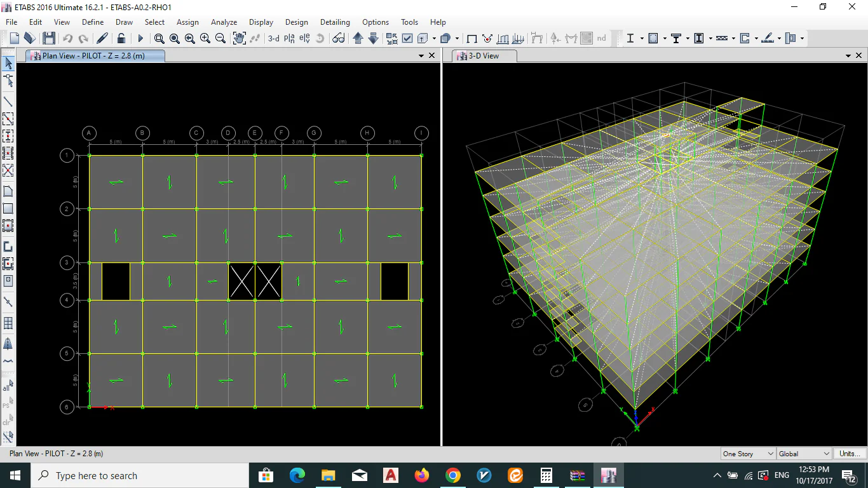Click the Select All tool
This screenshot has height=488, width=868.
(8, 386)
